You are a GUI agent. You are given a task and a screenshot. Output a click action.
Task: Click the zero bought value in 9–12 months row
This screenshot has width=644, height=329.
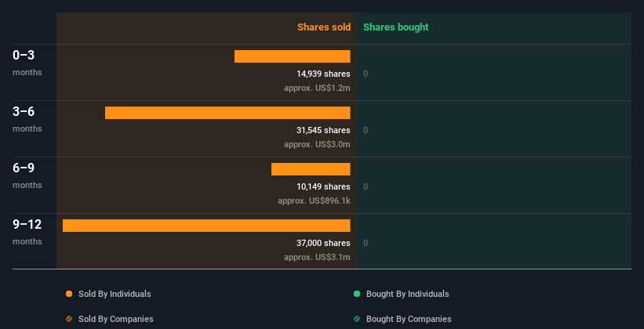tap(366, 243)
